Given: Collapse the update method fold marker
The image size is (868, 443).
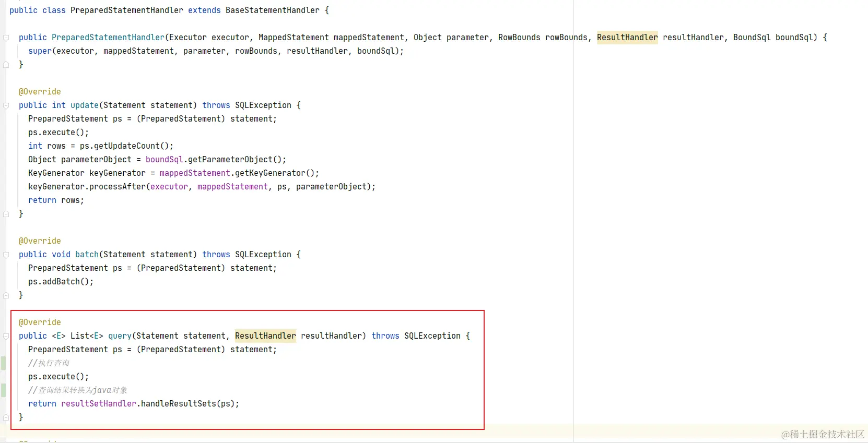Looking at the screenshot, I should (6, 105).
